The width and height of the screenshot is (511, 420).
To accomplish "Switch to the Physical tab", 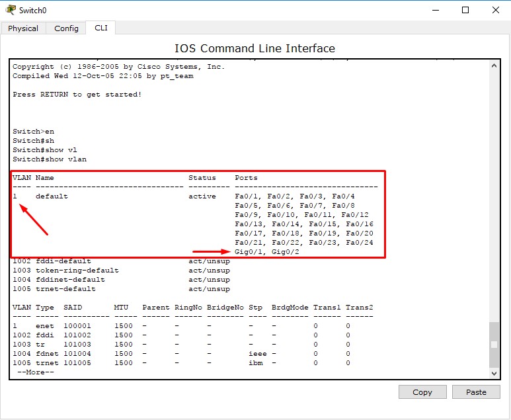I will 23,28.
